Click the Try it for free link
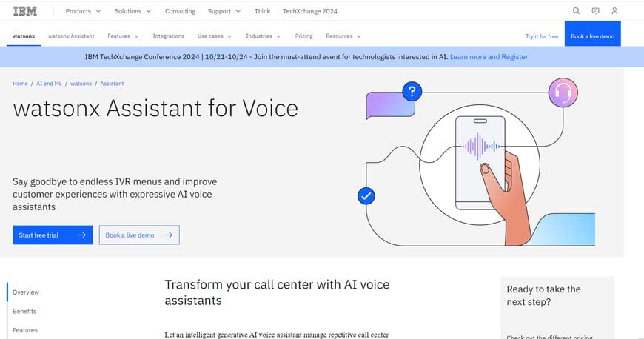The image size is (644, 339). click(x=542, y=36)
